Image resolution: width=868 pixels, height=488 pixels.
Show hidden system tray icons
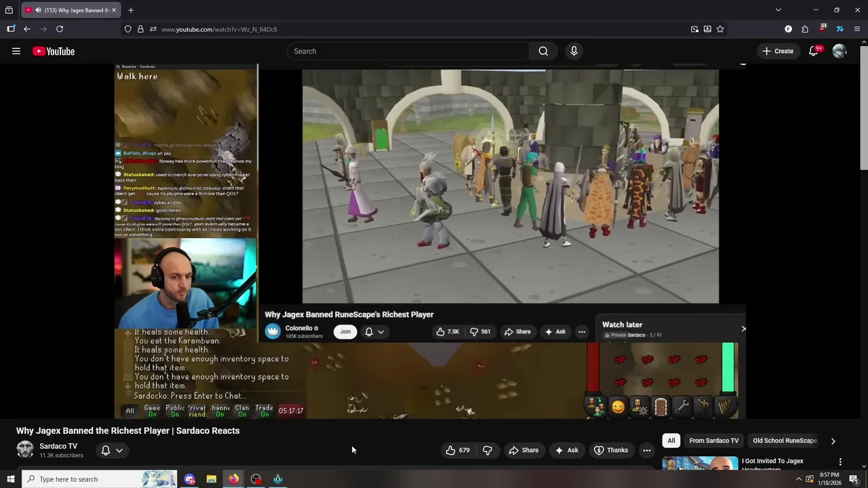(x=797, y=479)
